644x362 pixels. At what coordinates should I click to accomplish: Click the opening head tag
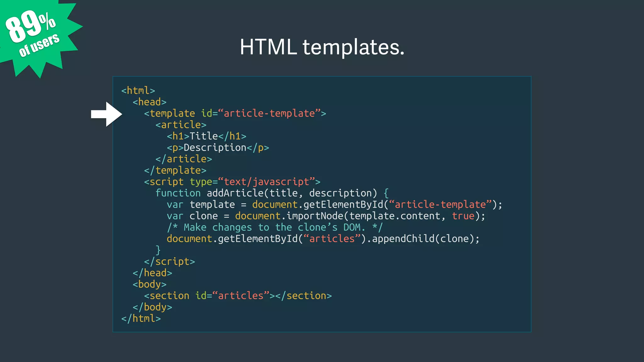coord(149,102)
